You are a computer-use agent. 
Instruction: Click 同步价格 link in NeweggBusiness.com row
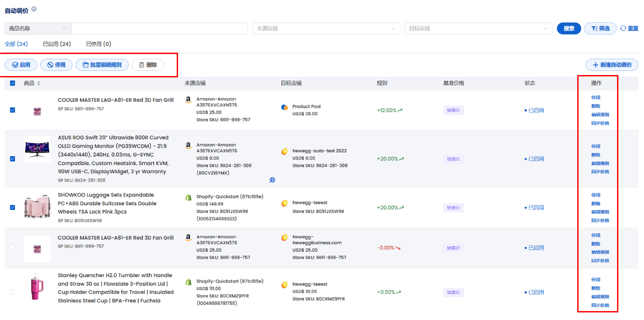(600, 260)
